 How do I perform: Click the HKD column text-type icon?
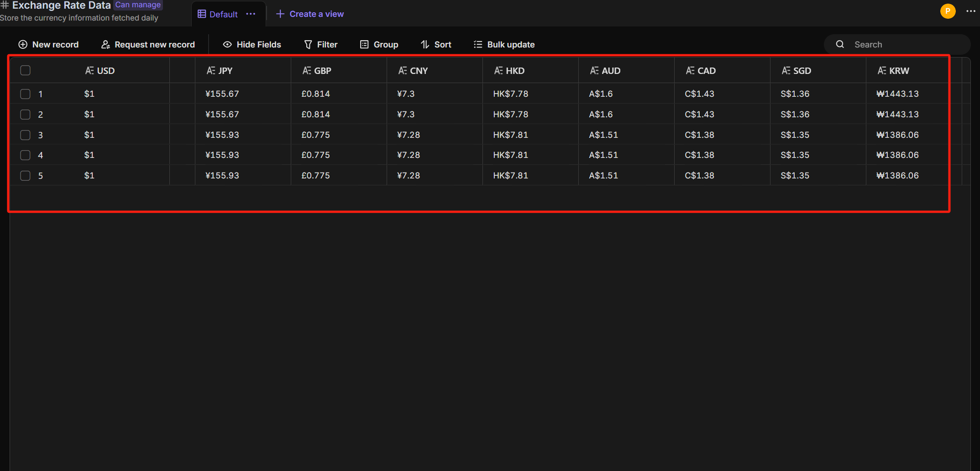498,71
